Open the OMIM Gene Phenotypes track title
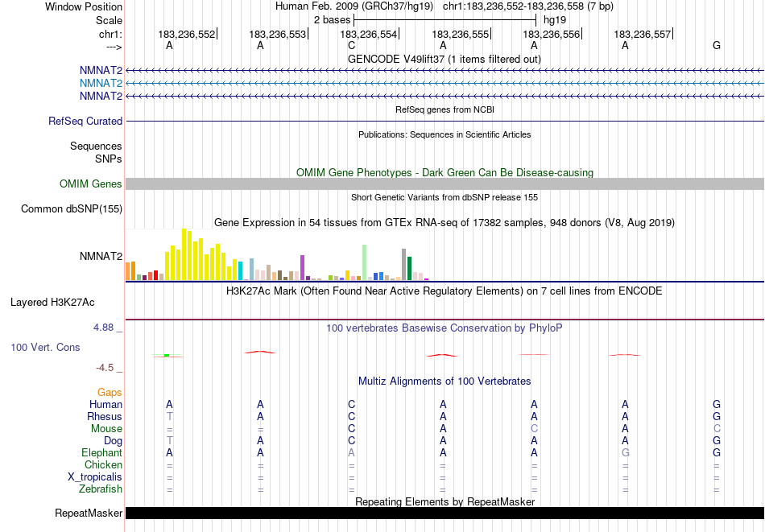765x532 pixels. (444, 172)
